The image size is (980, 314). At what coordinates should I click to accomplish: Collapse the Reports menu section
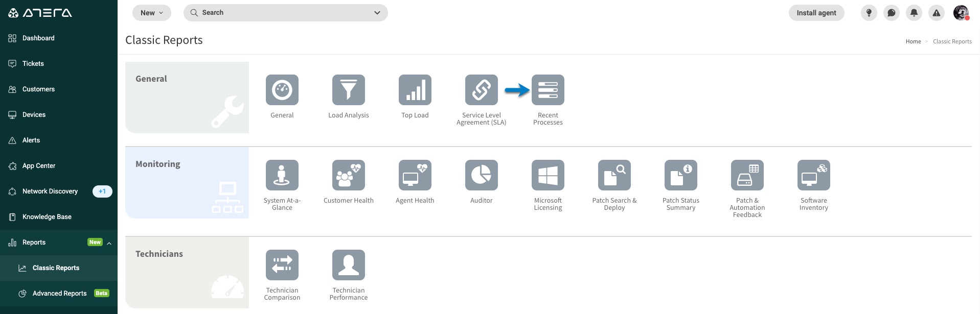[109, 243]
